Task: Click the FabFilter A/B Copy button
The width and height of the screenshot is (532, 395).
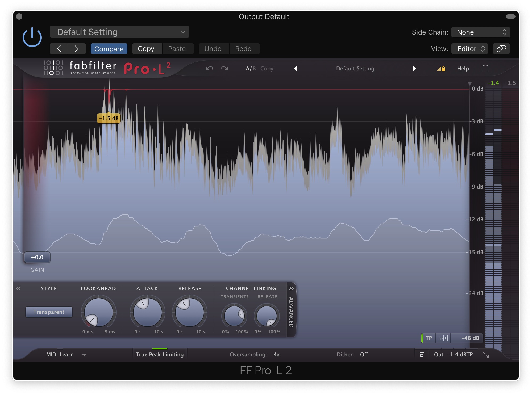Action: point(267,69)
